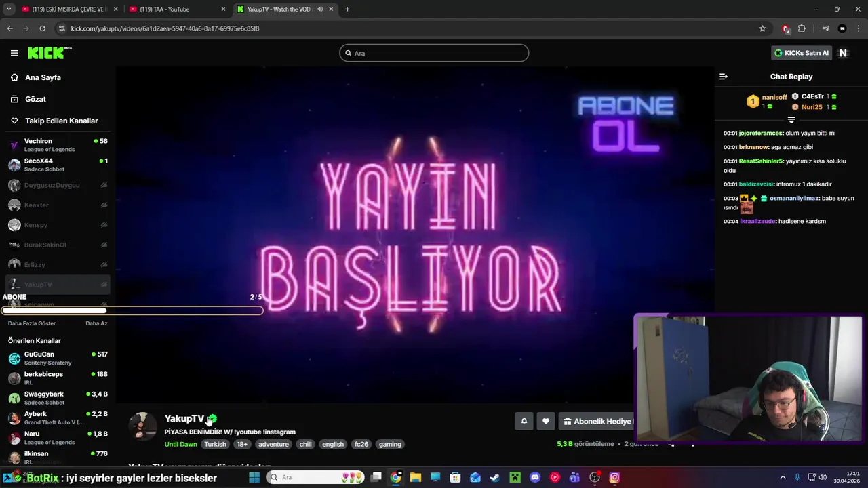This screenshot has width=868, height=488.
Task: Switch to ESKİ MISIRDA ÇEVRE browser tab
Action: 68,9
